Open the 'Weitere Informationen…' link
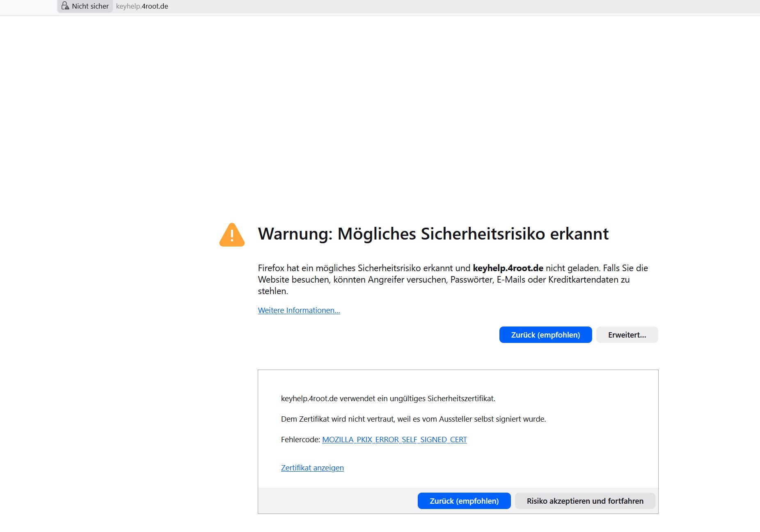This screenshot has height=532, width=760. click(x=299, y=311)
